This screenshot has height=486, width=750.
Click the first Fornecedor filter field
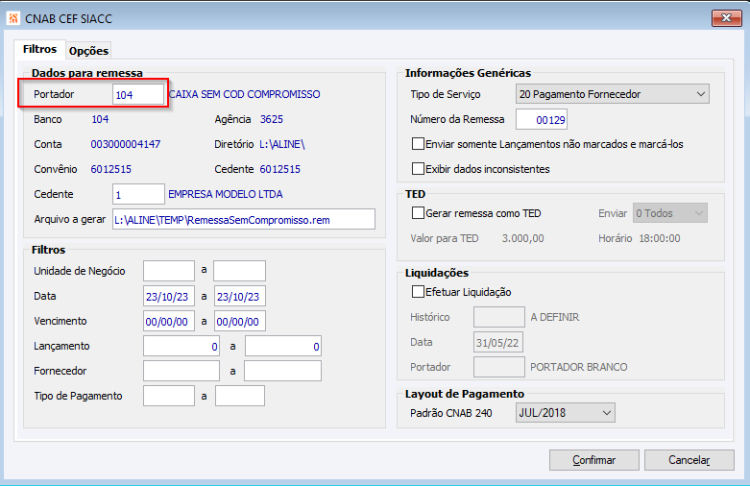181,371
